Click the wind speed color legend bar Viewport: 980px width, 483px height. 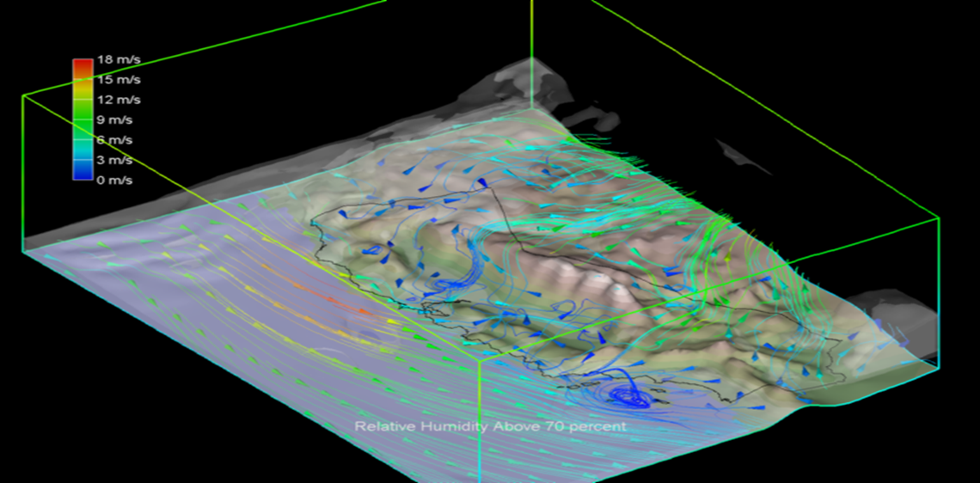pos(83,119)
